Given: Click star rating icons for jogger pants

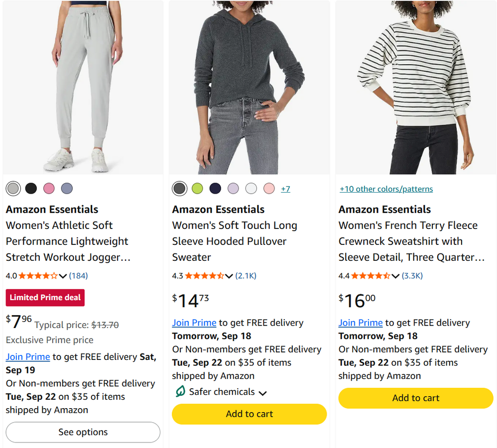Looking at the screenshot, I should click(38, 276).
